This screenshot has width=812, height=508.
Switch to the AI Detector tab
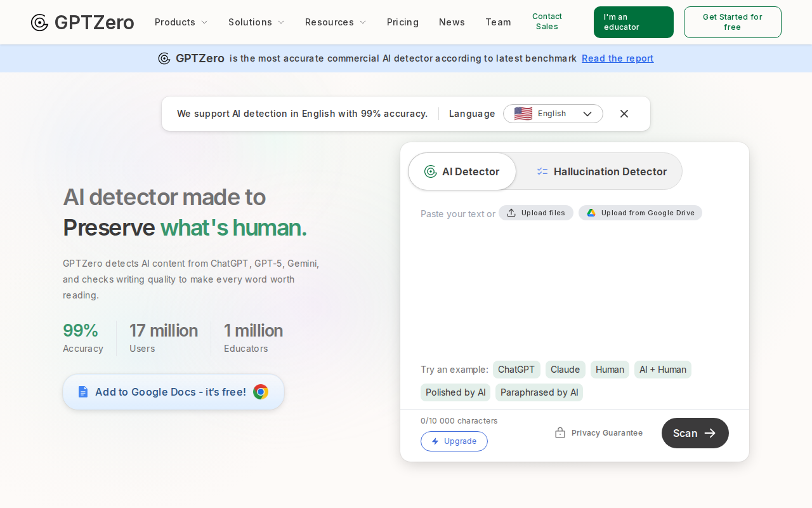(x=462, y=171)
